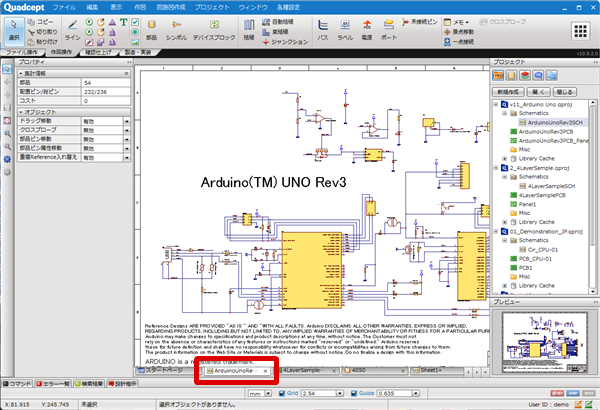Close the ArduinoUnoRe document tab

coord(265,371)
